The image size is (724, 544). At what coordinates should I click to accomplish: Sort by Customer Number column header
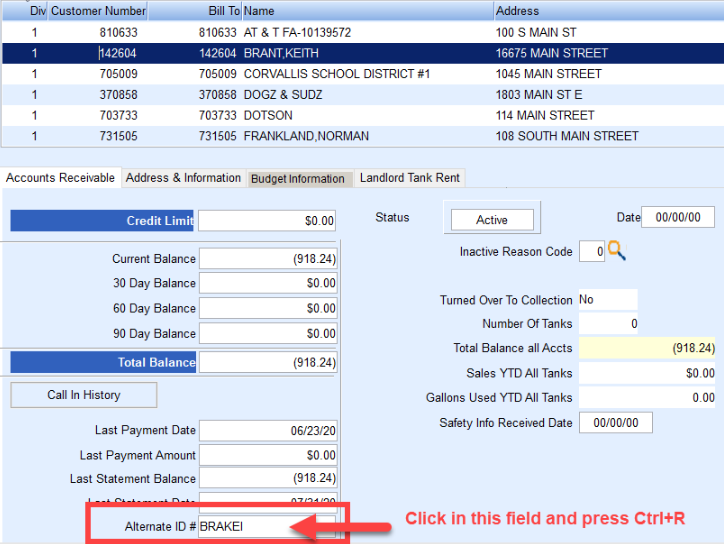pos(98,11)
